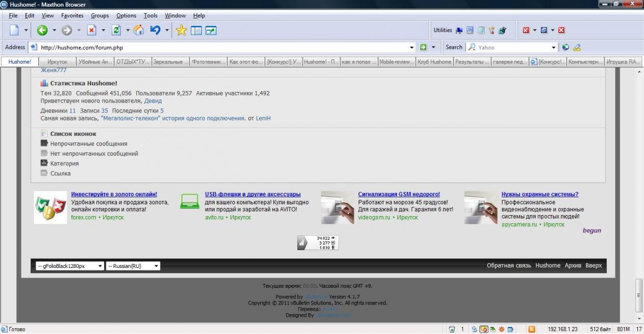Click the blue restore-windows icon beside Utilities

(544, 31)
